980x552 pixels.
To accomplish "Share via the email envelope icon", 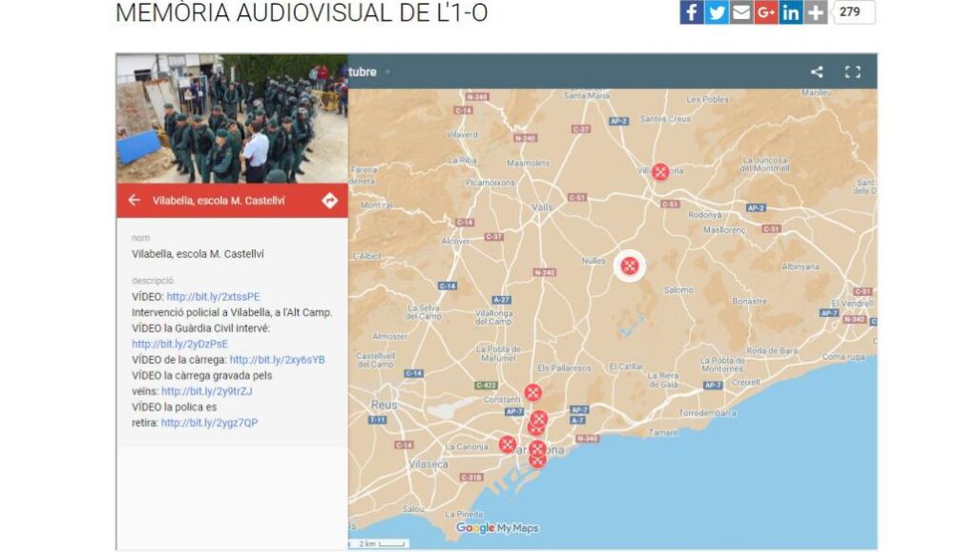I will click(x=741, y=12).
